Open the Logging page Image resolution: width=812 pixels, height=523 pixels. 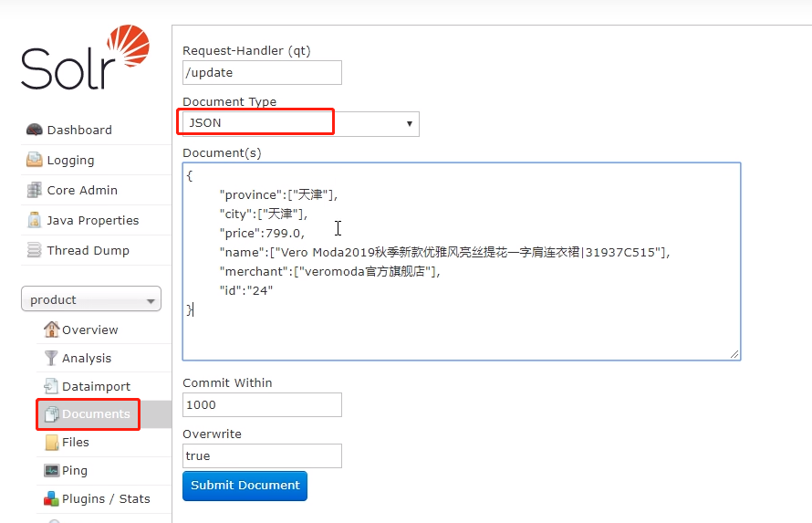[x=70, y=160]
